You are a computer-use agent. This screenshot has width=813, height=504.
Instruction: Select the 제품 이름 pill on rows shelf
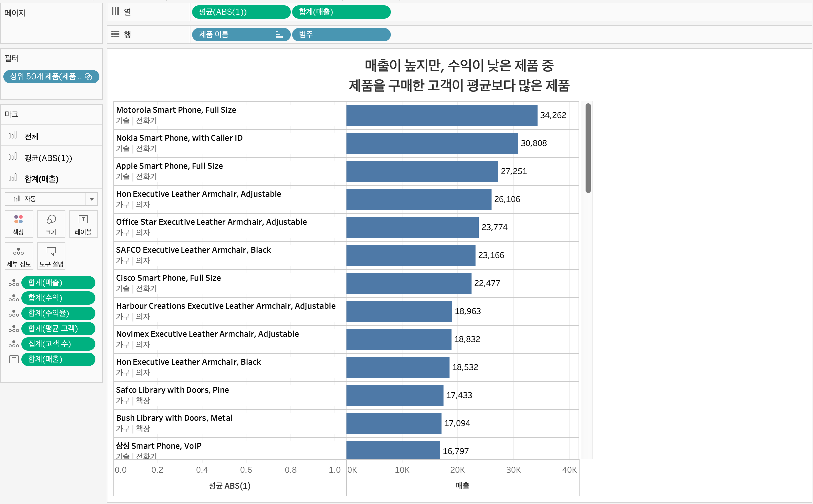point(241,35)
